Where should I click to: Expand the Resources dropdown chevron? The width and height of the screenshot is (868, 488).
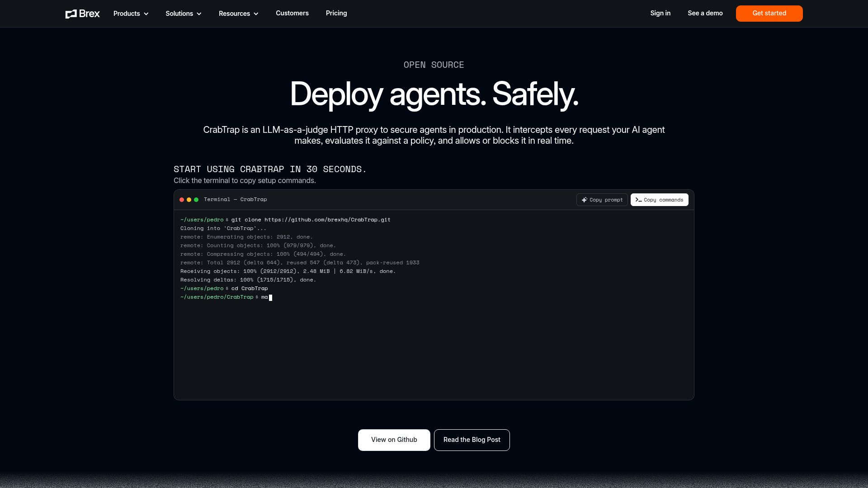point(256,14)
